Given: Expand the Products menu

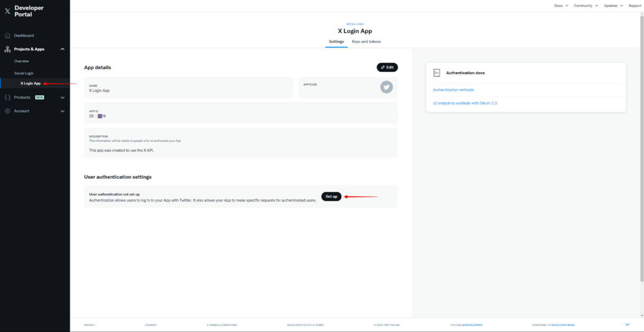Looking at the screenshot, I should click(x=62, y=97).
